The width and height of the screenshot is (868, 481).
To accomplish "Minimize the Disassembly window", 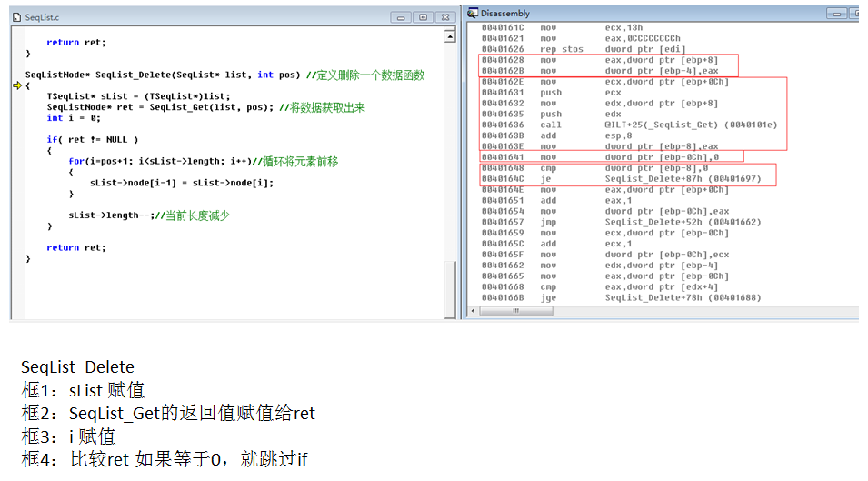I will click(836, 14).
